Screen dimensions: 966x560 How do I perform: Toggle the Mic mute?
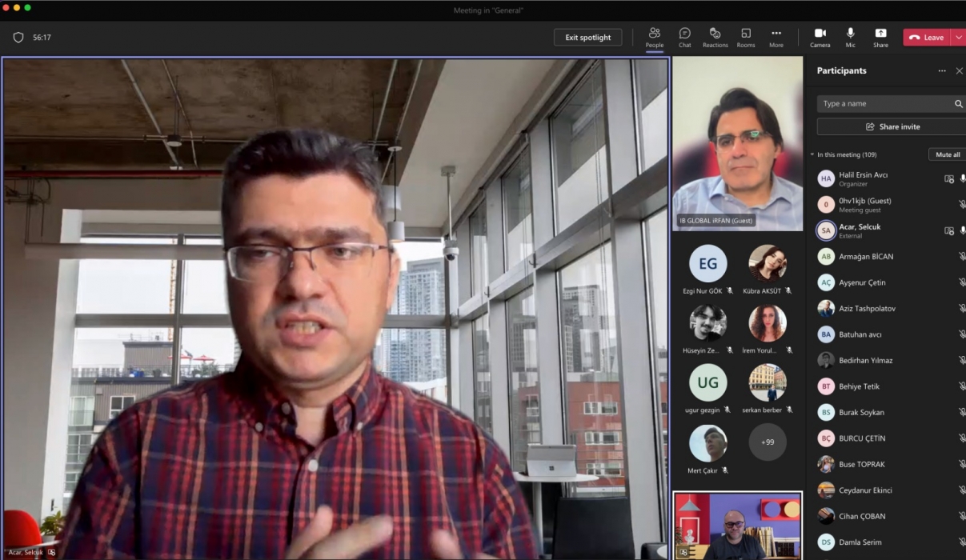point(850,37)
